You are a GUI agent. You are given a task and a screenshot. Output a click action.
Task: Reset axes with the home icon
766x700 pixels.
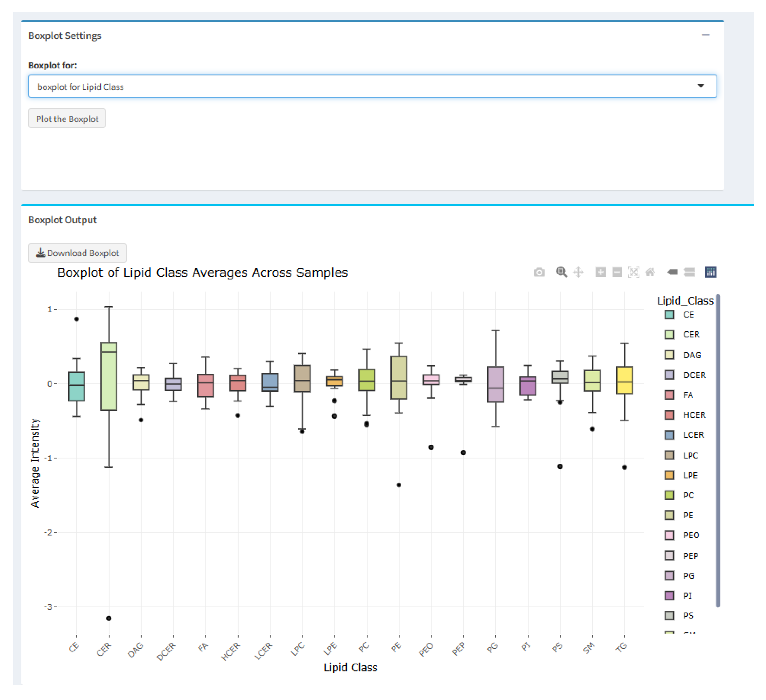coord(650,272)
